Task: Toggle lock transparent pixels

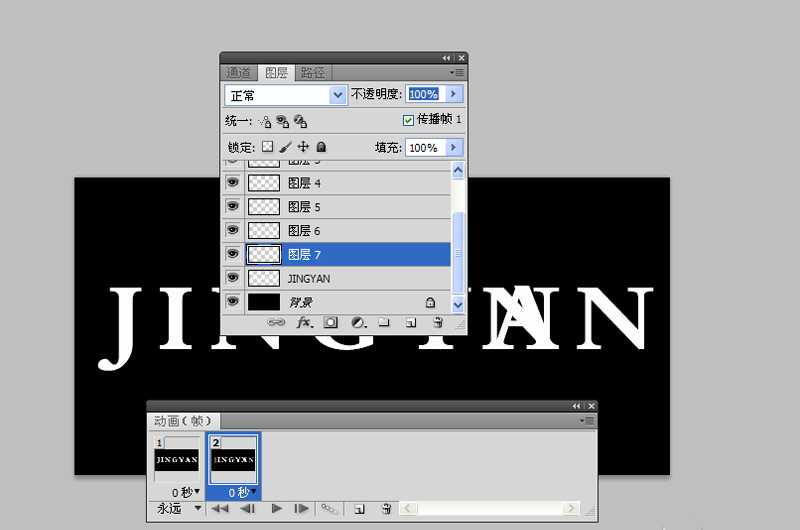Action: coord(267,147)
